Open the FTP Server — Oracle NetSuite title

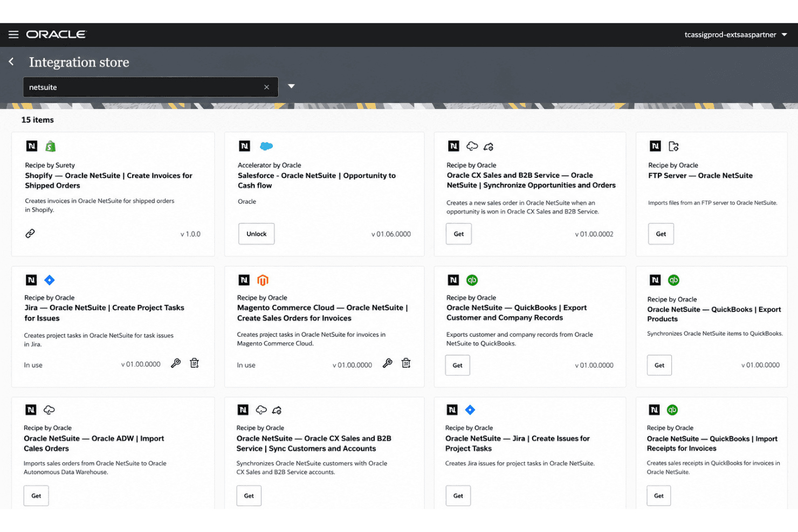(700, 176)
